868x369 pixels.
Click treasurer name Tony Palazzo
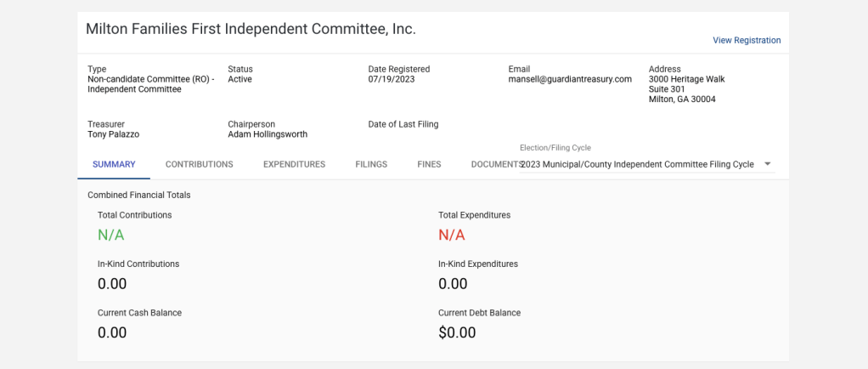[113, 134]
